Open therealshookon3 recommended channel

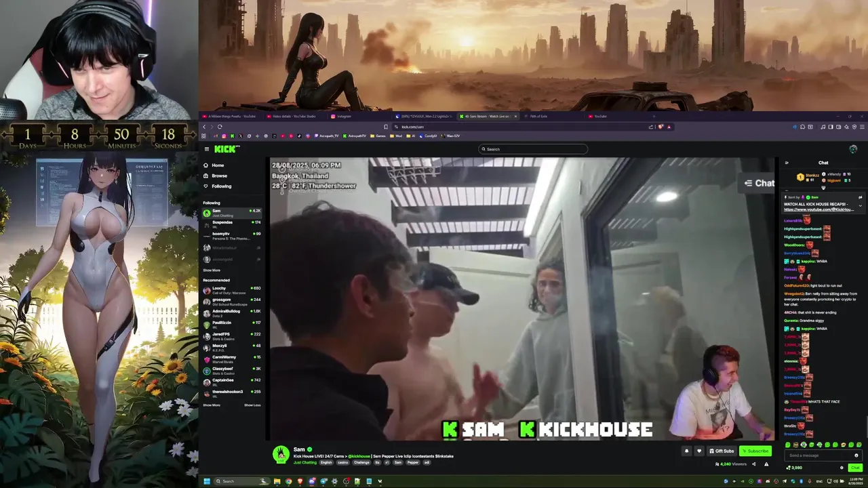[232, 393]
